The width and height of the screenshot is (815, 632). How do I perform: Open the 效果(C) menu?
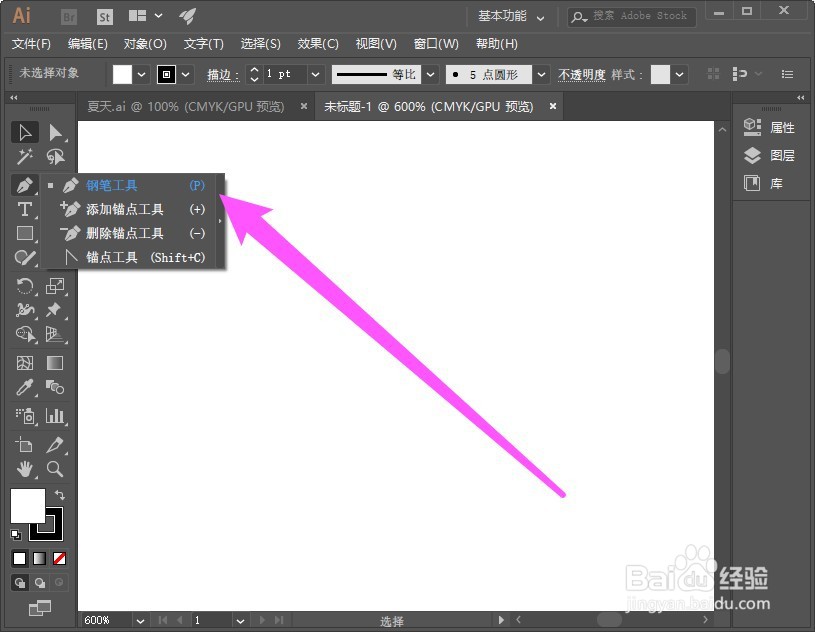pyautogui.click(x=318, y=44)
